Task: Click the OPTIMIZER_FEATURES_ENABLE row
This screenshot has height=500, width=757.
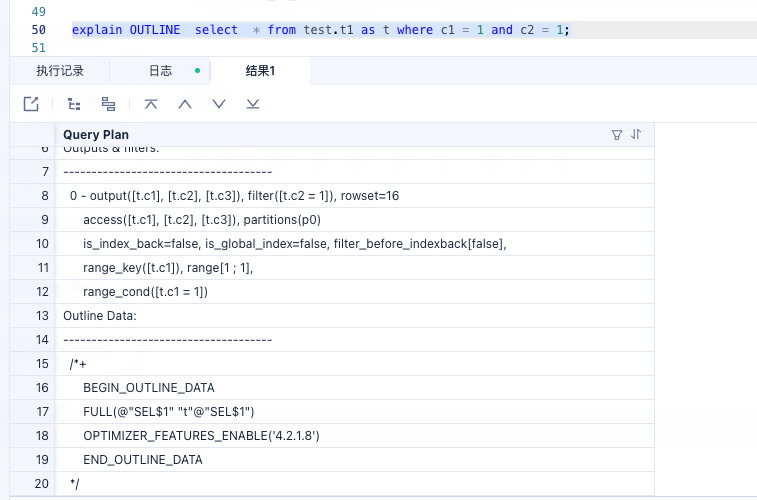Action: (x=201, y=436)
